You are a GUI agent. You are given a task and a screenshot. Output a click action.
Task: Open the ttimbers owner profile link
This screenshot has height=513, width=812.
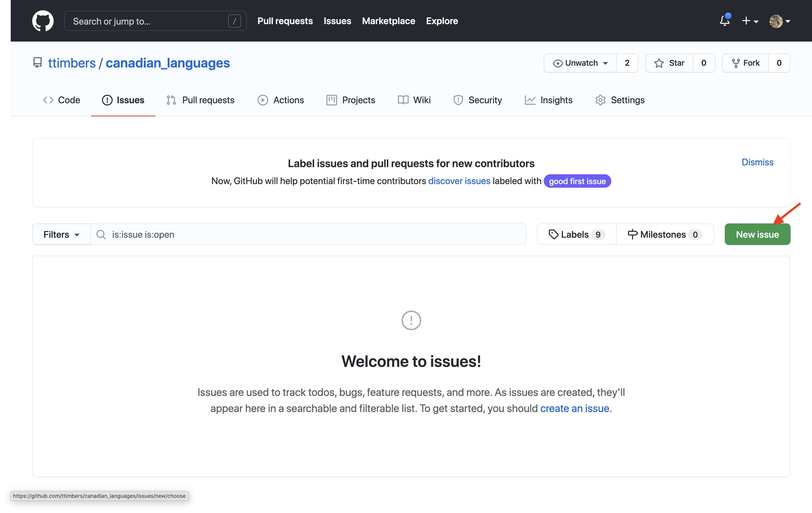pyautogui.click(x=72, y=63)
